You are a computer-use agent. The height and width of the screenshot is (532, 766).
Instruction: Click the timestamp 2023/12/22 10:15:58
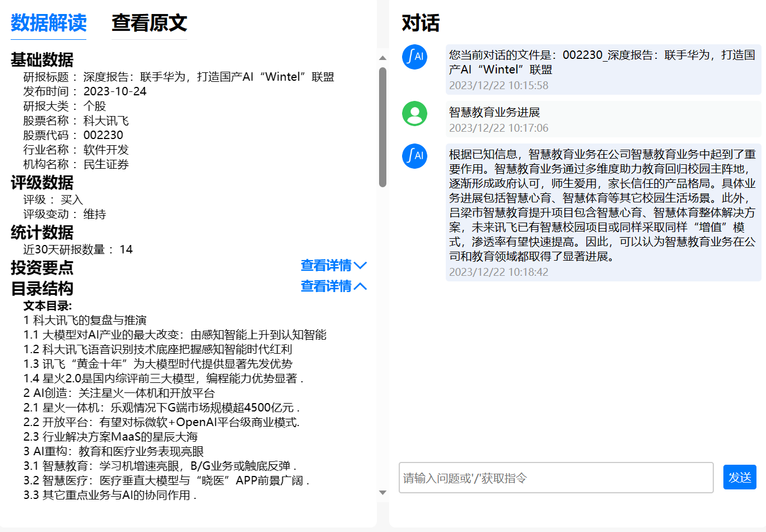tap(499, 85)
